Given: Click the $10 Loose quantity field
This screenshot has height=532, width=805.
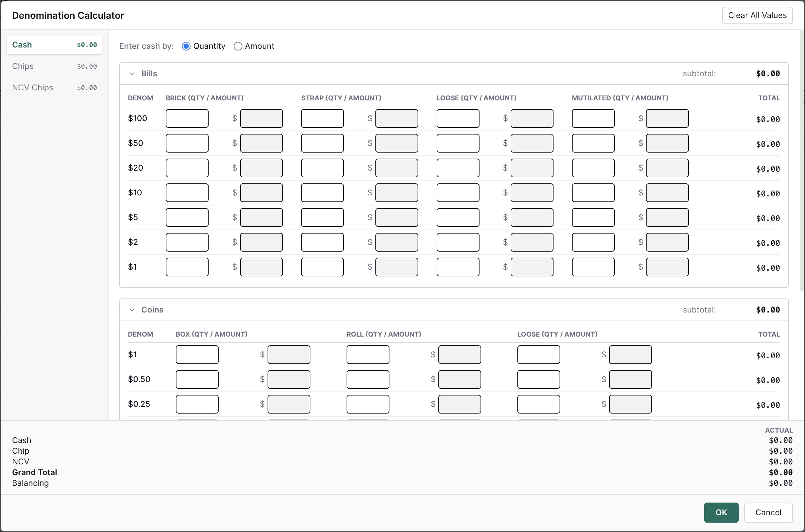Looking at the screenshot, I should (x=458, y=193).
